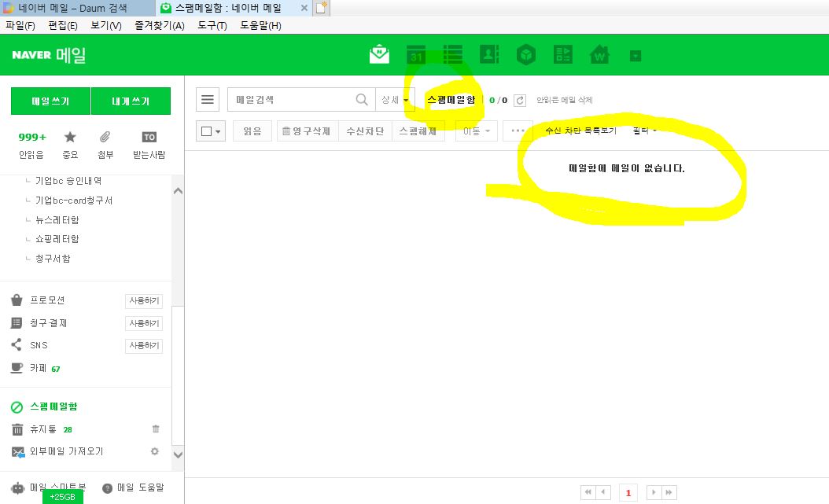Image resolution: width=829 pixels, height=504 pixels.
Task: Click 수신 차단 목록보기 link
Action: [x=581, y=131]
